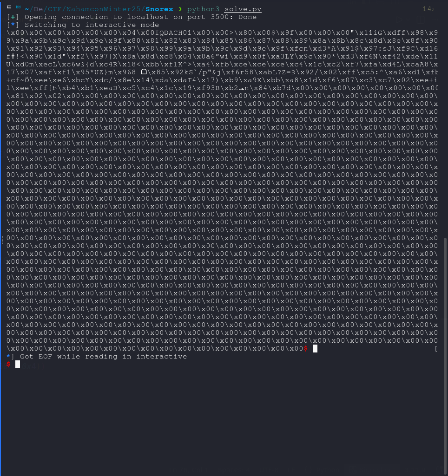Screen dimensions: 448x476
Task: Click the 'Got EOF while reading' message
Action: (x=103, y=357)
